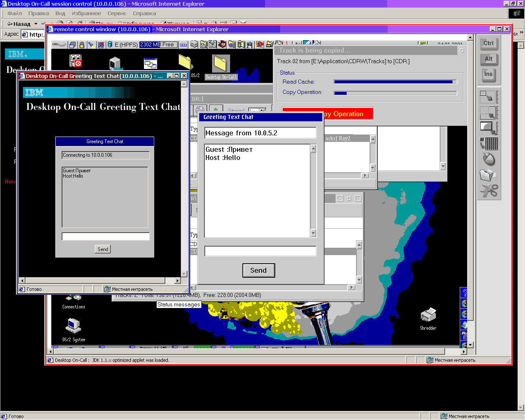Expand the Назад history dropdown arrow

coord(36,24)
